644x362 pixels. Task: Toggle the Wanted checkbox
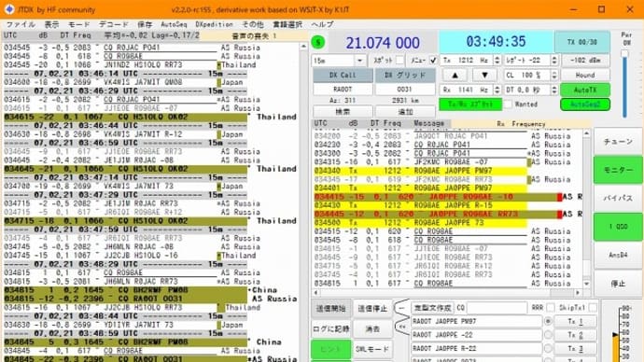click(508, 104)
